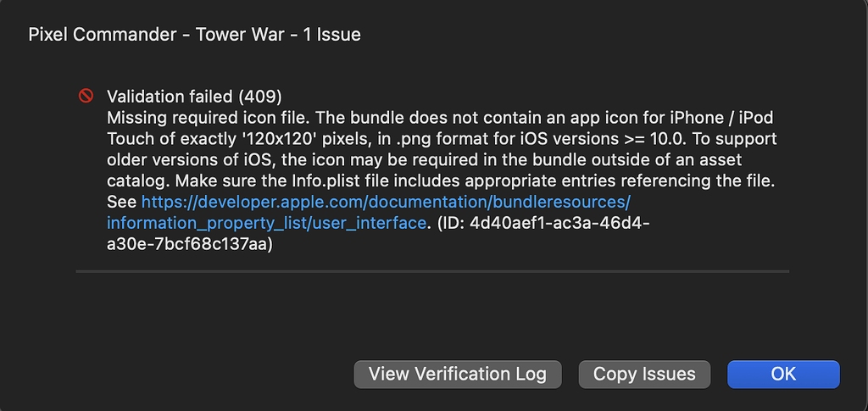Follow the information_property_list/user_interface link
The height and width of the screenshot is (411, 868).
pos(267,224)
